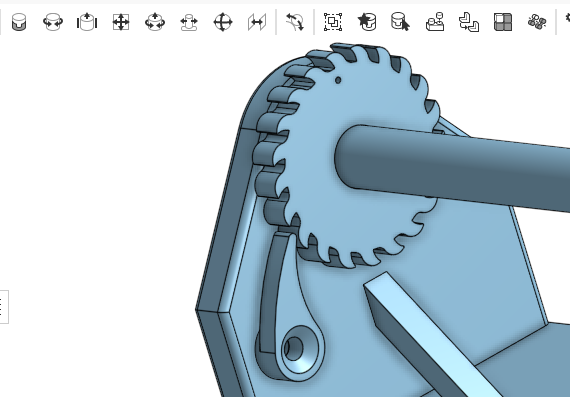Click the four-quadrant grid toolbar icon
Image resolution: width=570 pixels, height=397 pixels.
click(503, 22)
